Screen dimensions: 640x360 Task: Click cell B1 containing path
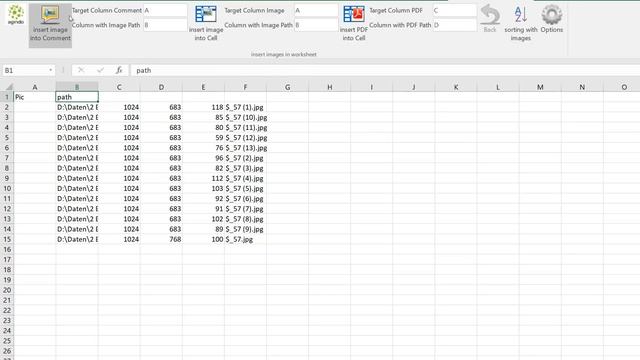click(x=77, y=97)
